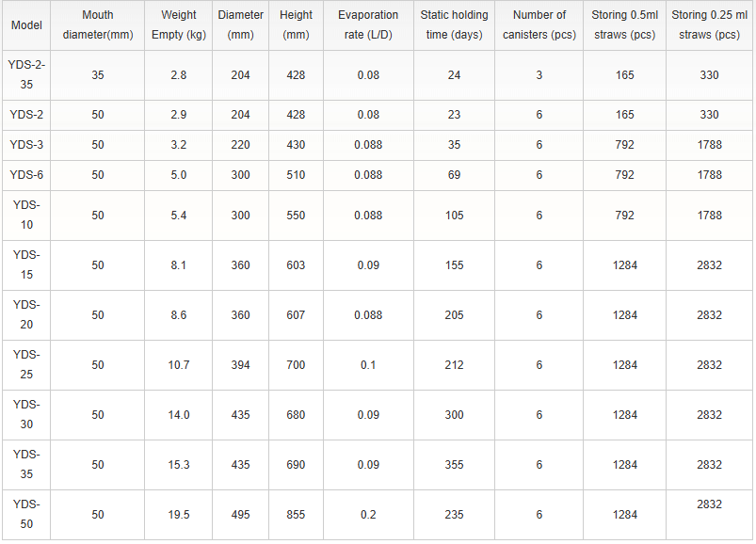Click the Weight Empty (kg) column header
Viewport: 756px width, 544px height.
[179, 25]
